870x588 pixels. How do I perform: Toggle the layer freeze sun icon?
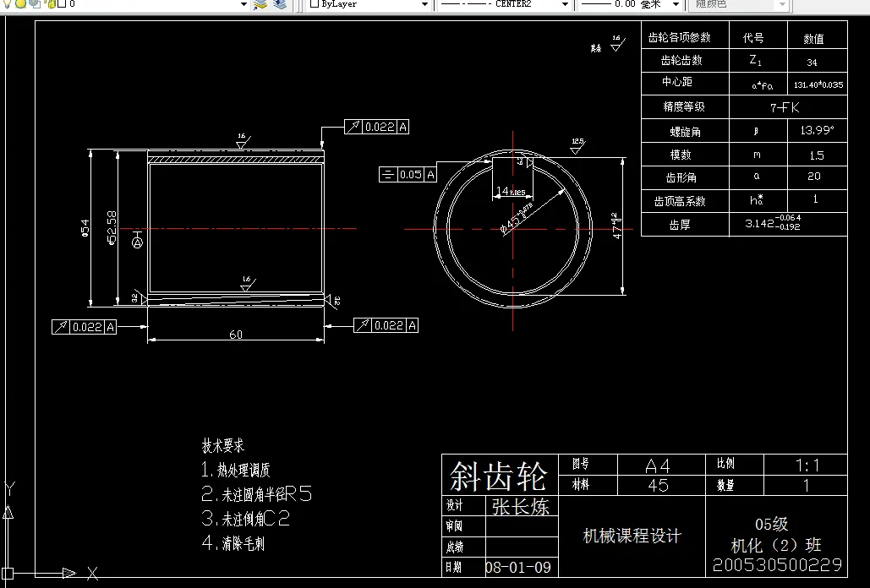[20, 3]
